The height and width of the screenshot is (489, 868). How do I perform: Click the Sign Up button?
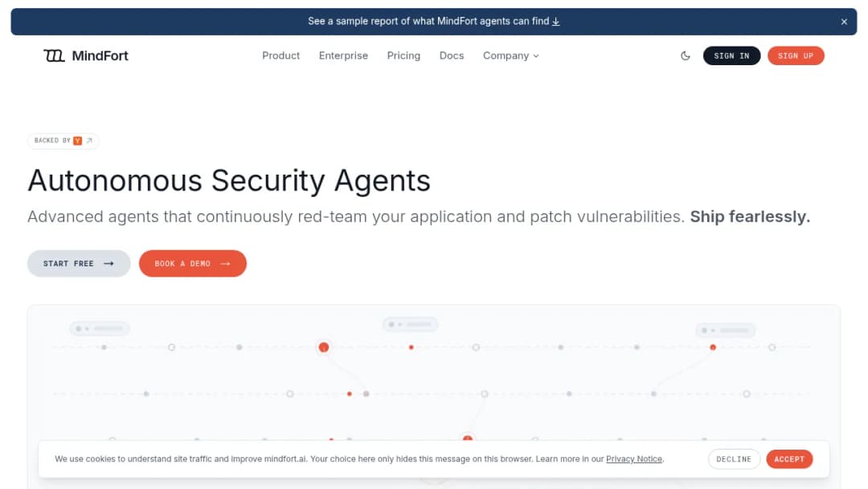pos(796,55)
